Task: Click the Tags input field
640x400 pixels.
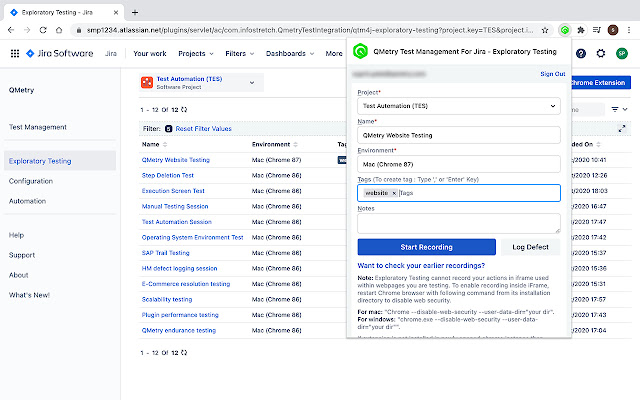Action: click(x=459, y=193)
